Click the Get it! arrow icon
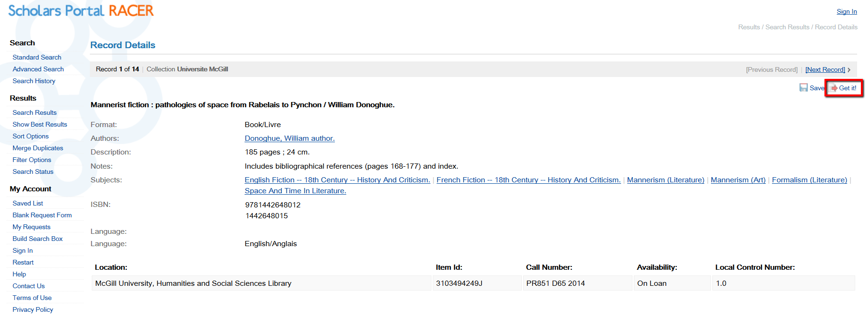The image size is (868, 317). point(834,88)
